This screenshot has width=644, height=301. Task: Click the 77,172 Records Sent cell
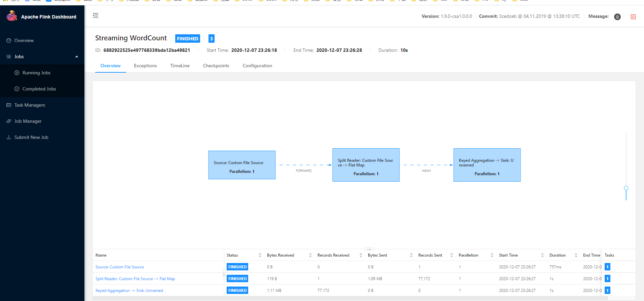(424, 279)
